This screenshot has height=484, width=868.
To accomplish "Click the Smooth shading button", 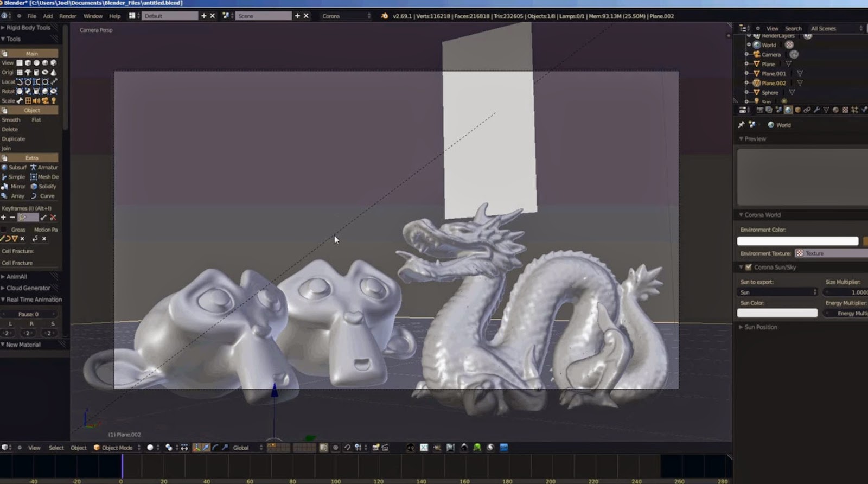I will point(11,120).
